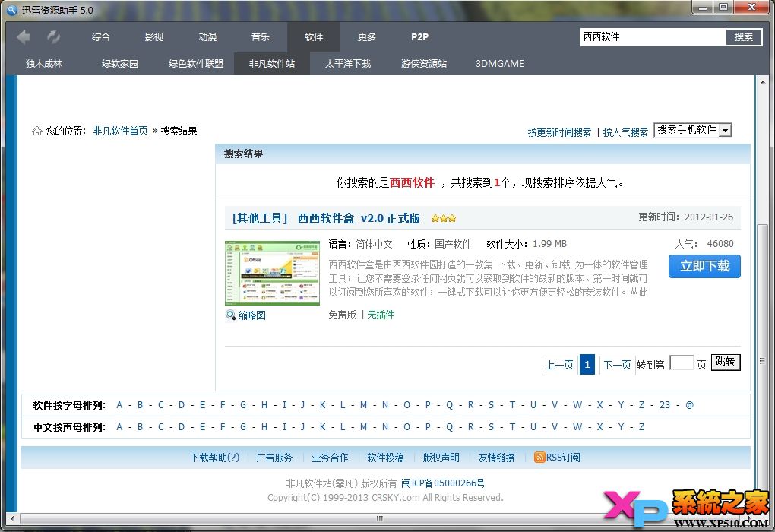This screenshot has height=532, width=775.
Task: Switch to the 影视 tab
Action: click(x=154, y=36)
